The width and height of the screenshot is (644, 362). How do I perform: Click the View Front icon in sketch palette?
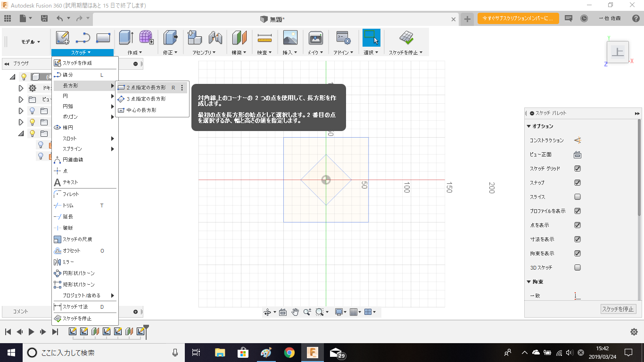coord(577,155)
